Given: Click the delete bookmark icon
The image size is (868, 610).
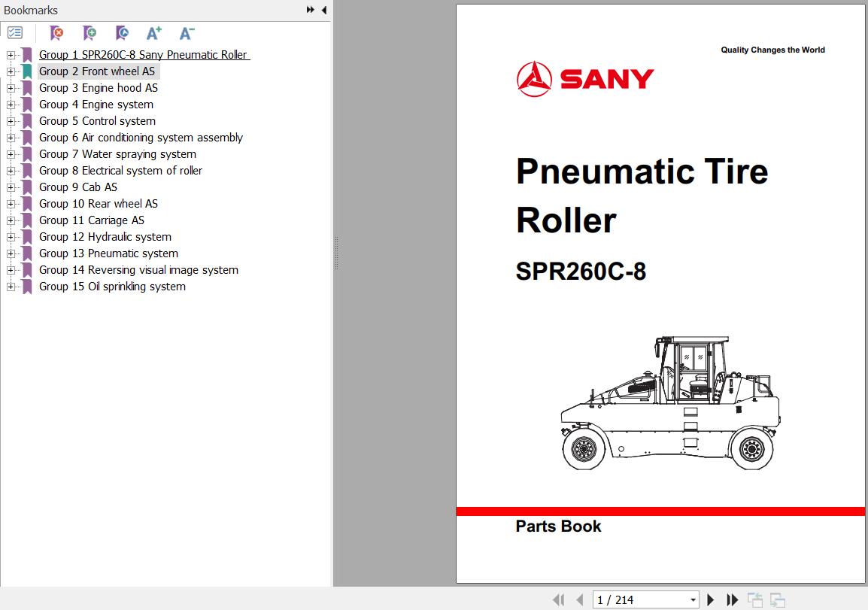Looking at the screenshot, I should point(56,33).
